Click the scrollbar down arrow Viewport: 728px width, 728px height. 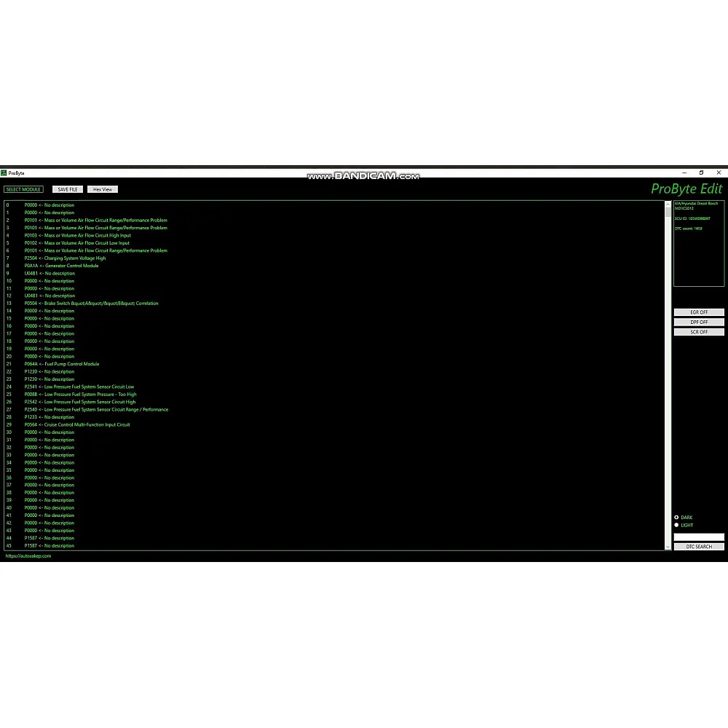(668, 546)
